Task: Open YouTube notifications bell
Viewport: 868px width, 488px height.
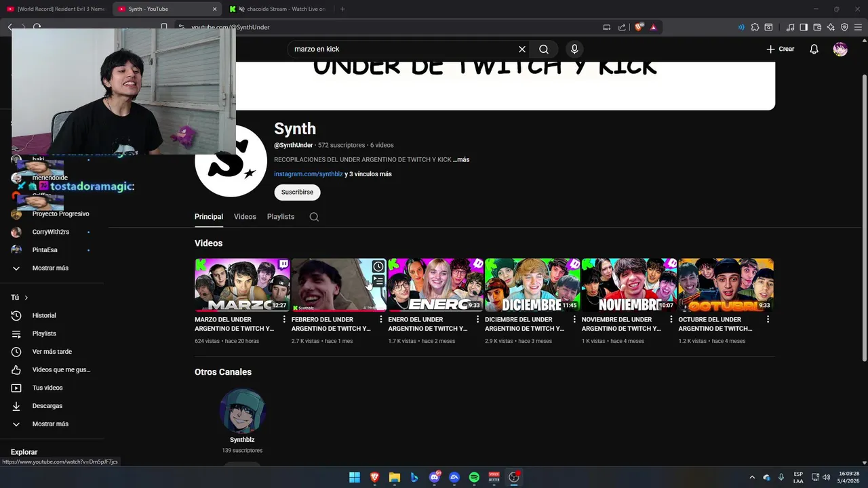Action: [x=814, y=49]
